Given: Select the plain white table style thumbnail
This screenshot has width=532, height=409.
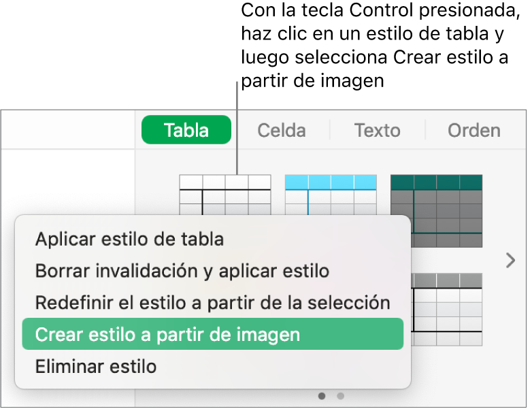Looking at the screenshot, I should 225,195.
